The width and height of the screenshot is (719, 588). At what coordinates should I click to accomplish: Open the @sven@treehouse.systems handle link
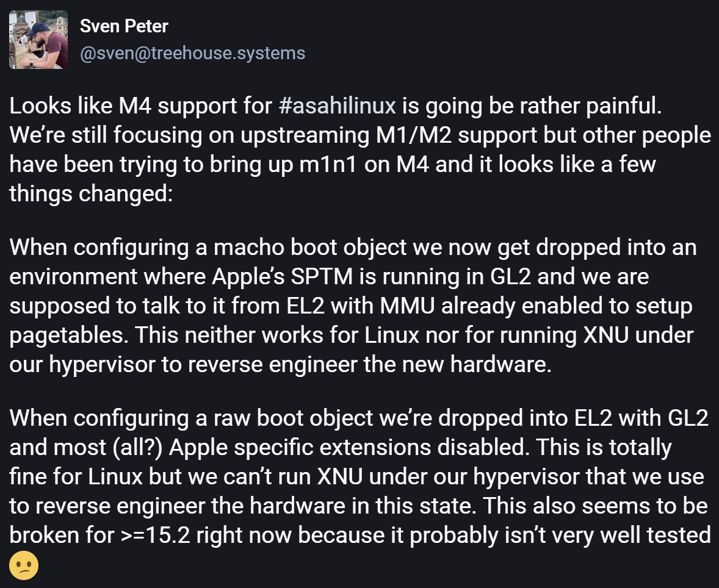tap(192, 53)
